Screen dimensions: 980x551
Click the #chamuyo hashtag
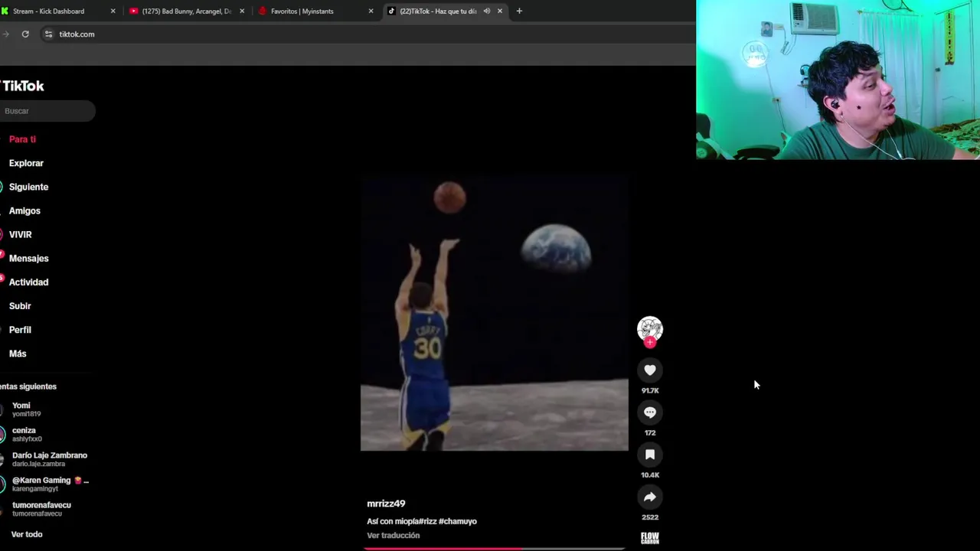[458, 521]
